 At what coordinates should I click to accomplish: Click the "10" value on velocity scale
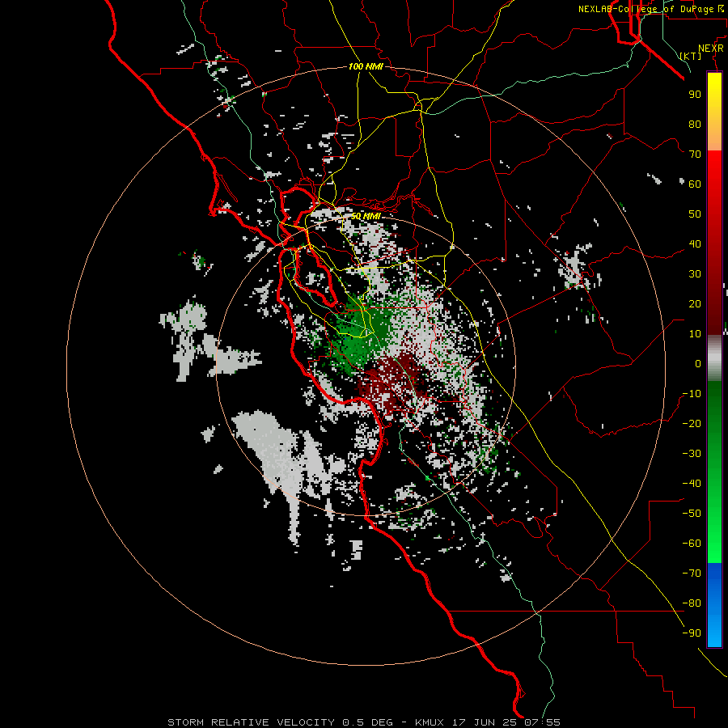click(695, 334)
